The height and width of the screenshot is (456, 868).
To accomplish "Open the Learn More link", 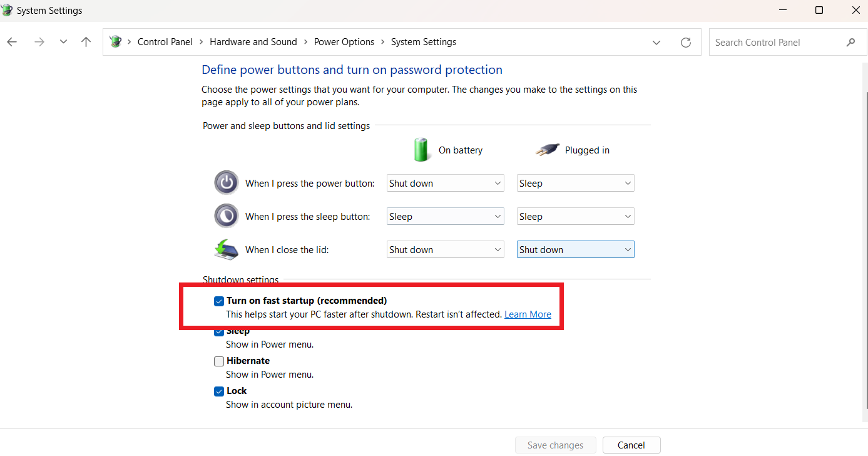I will point(528,314).
